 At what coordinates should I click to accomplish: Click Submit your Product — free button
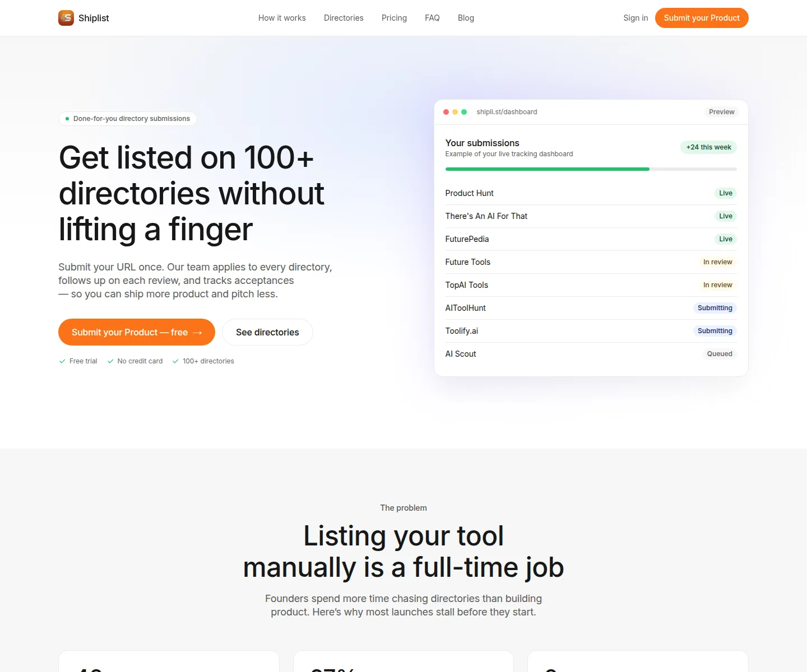[137, 332]
